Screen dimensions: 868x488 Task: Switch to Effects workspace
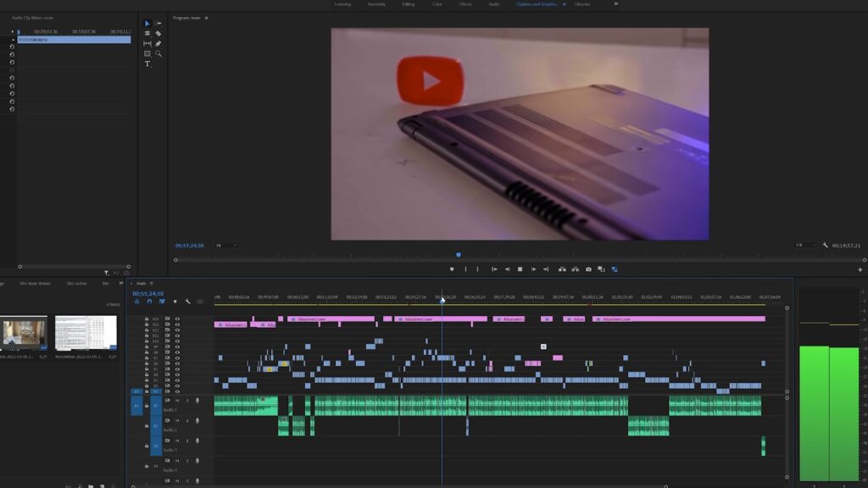[465, 4]
